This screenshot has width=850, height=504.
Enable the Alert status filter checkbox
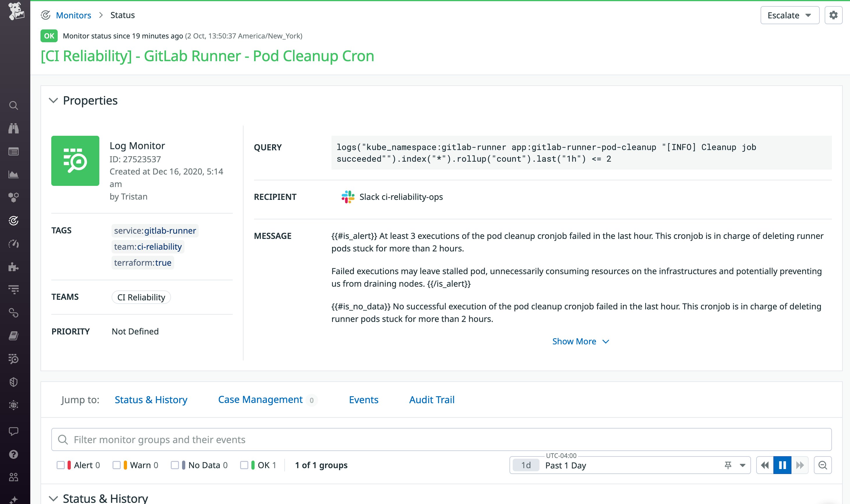coord(61,465)
